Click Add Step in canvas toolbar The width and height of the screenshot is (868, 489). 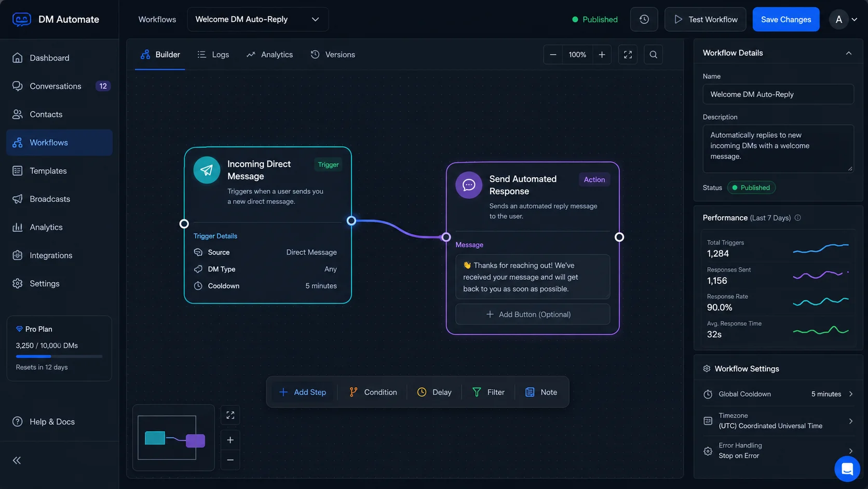coord(303,392)
